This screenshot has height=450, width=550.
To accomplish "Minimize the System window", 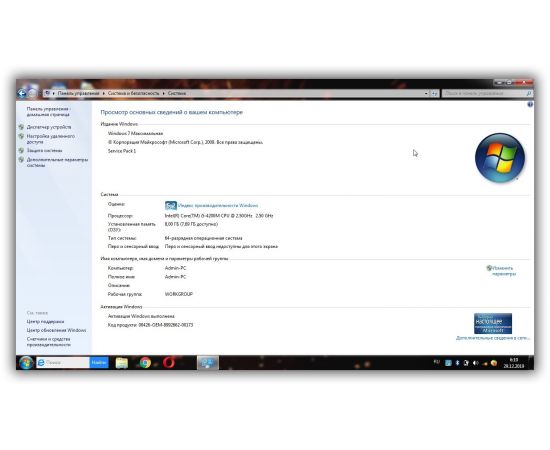I will [498, 82].
